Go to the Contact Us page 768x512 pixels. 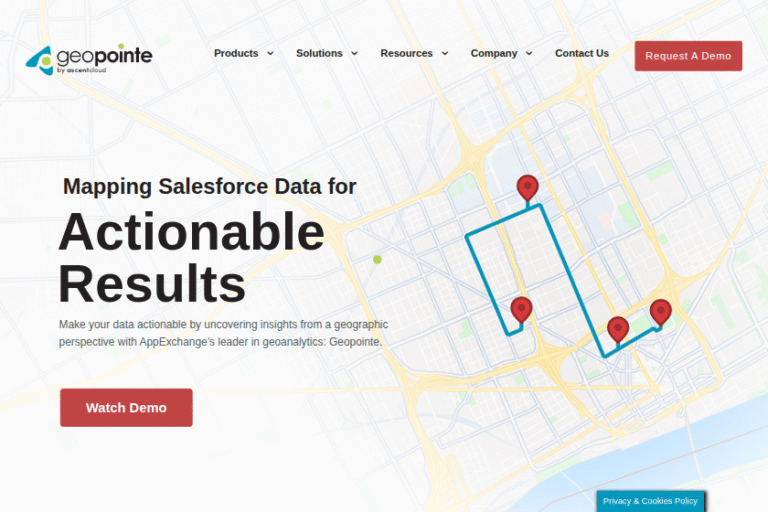click(x=581, y=53)
